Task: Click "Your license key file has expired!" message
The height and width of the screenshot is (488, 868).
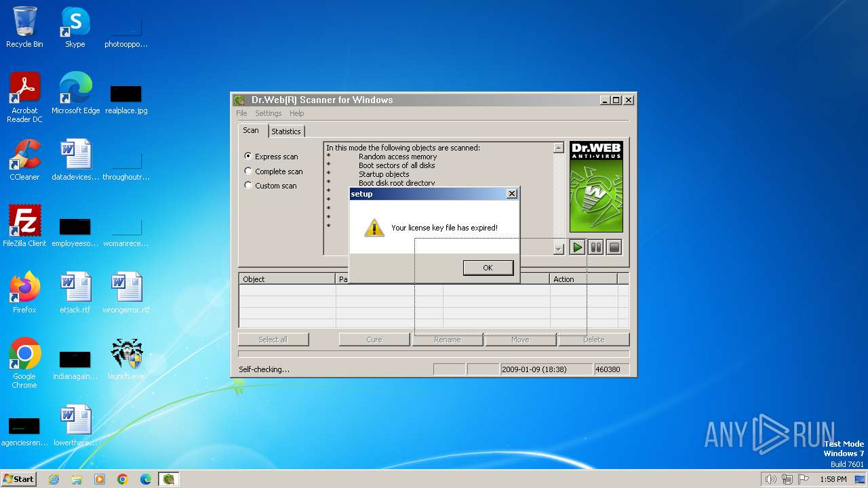Action: [x=444, y=228]
